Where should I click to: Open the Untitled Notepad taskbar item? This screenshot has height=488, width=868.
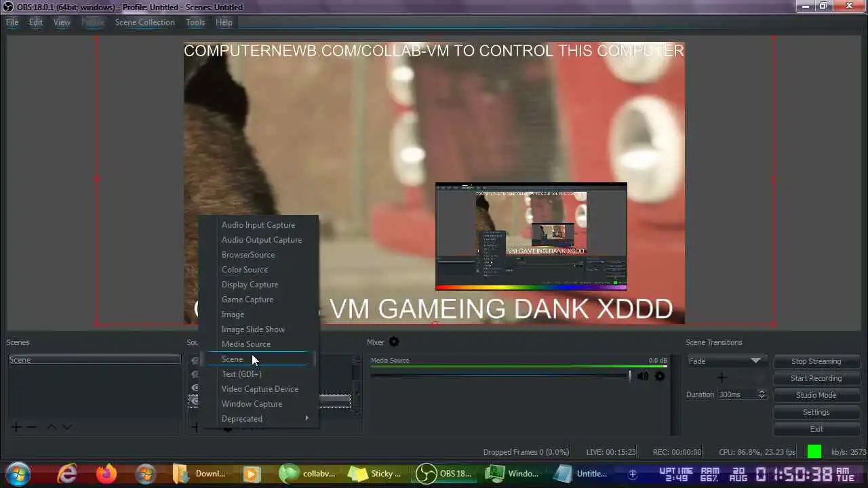click(x=582, y=474)
